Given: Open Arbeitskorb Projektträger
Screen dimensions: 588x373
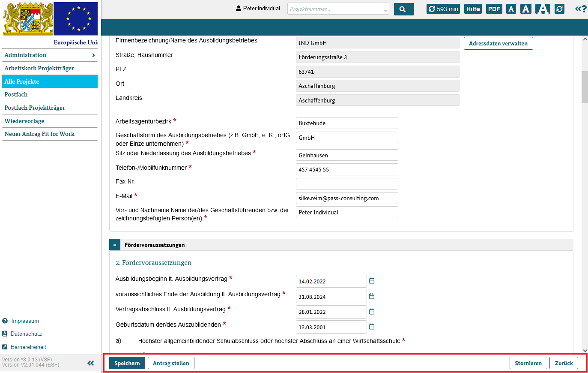Looking at the screenshot, I should (50, 68).
